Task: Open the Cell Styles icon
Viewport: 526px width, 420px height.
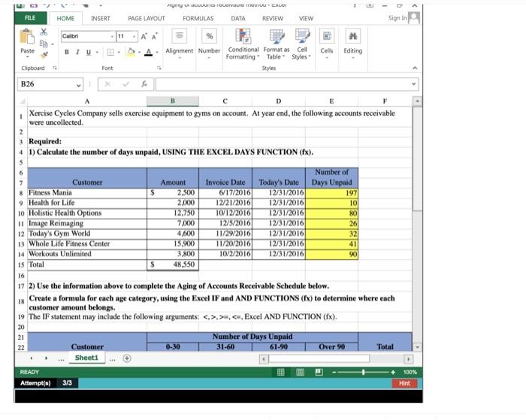Action: pyautogui.click(x=302, y=36)
